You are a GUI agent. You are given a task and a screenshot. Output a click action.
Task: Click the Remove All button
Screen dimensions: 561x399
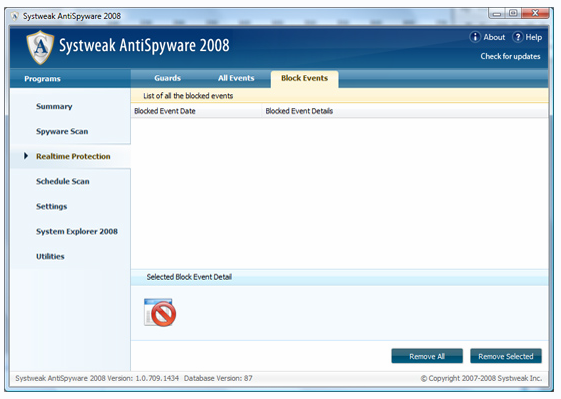tap(427, 356)
